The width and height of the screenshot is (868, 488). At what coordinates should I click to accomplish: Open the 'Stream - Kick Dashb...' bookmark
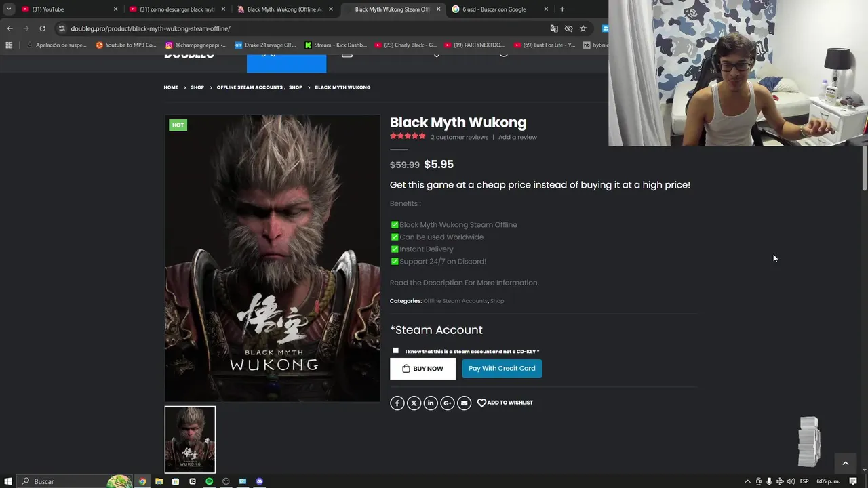tap(335, 45)
